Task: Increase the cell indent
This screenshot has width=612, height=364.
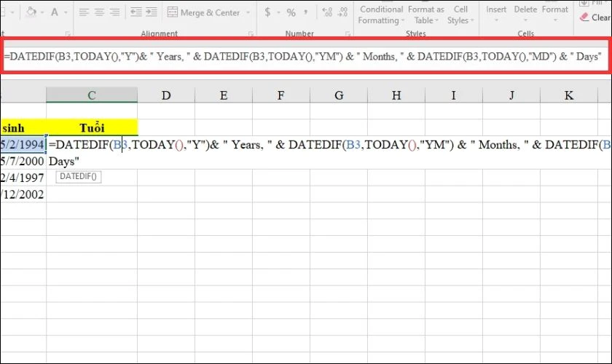Action: click(x=152, y=12)
